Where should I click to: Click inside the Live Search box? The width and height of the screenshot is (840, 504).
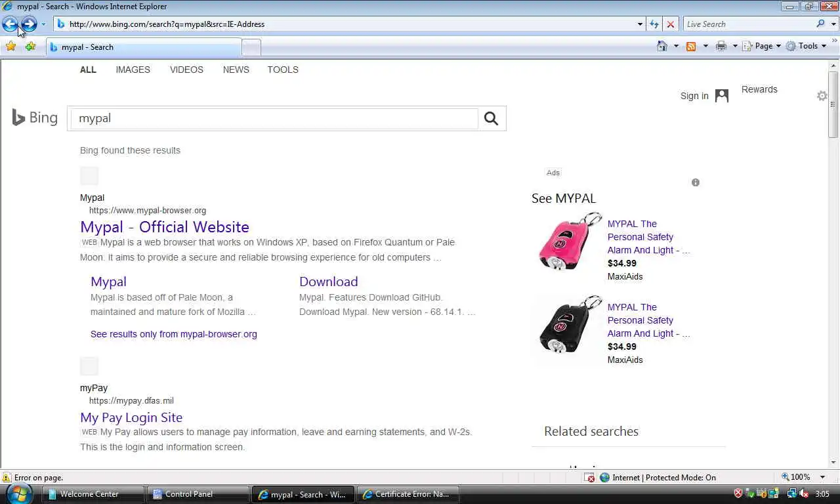tap(748, 24)
